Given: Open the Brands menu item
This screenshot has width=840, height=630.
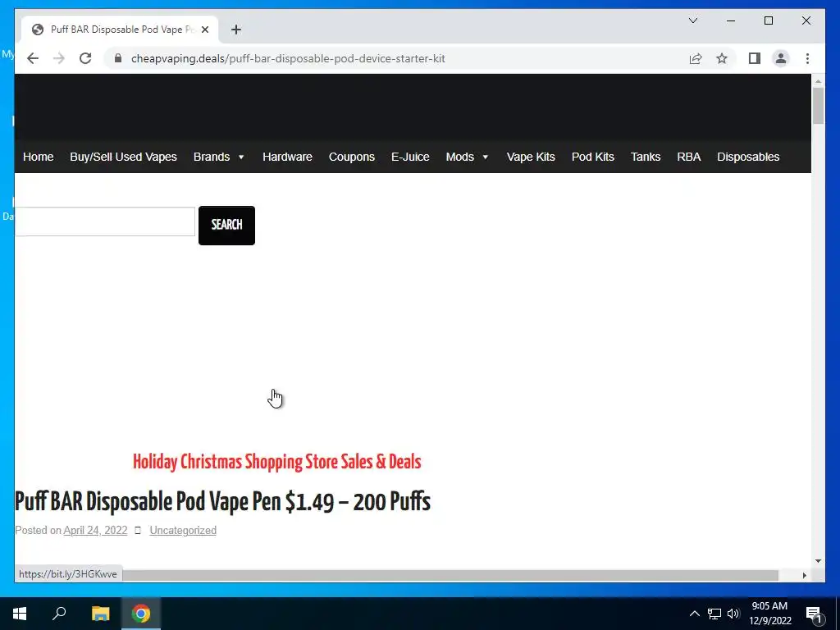Looking at the screenshot, I should (x=212, y=157).
